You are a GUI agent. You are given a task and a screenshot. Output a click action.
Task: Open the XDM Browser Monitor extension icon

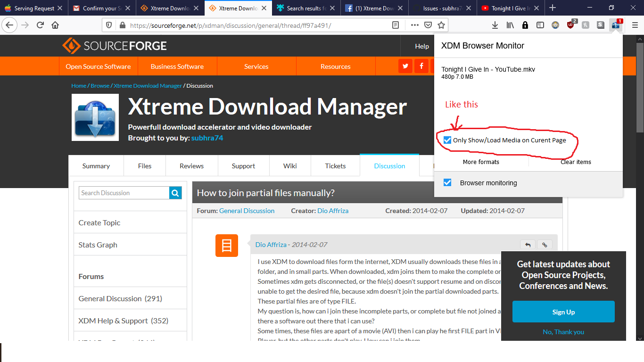tap(616, 25)
